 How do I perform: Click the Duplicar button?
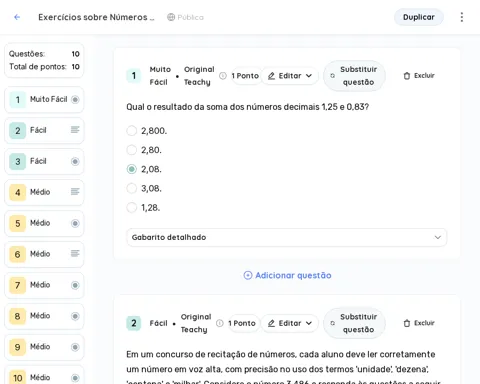[419, 17]
